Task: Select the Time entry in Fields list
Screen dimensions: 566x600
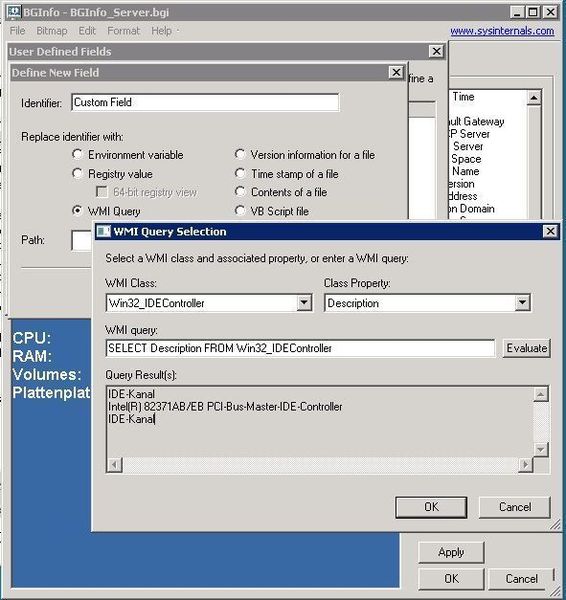Action: pos(463,97)
